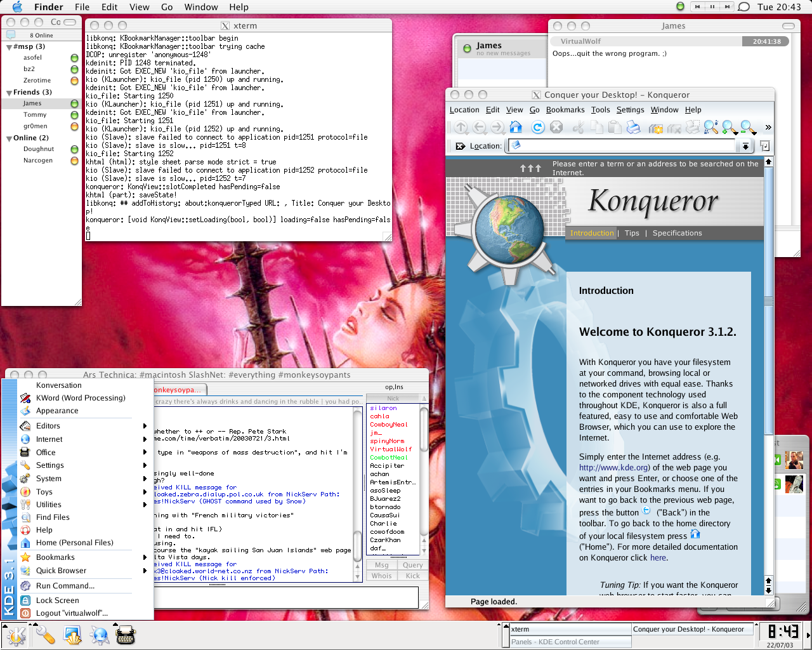
Task: Open Konqueror's Tools menu
Action: click(600, 110)
